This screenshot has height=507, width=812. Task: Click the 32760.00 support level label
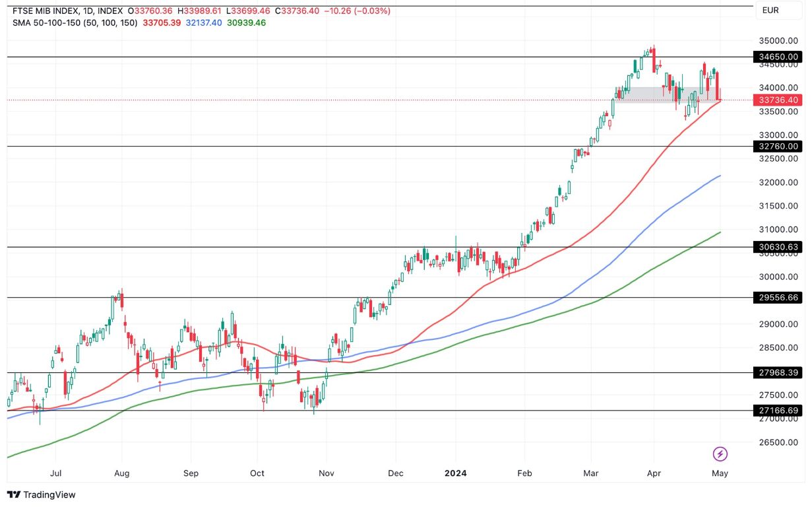tap(779, 147)
